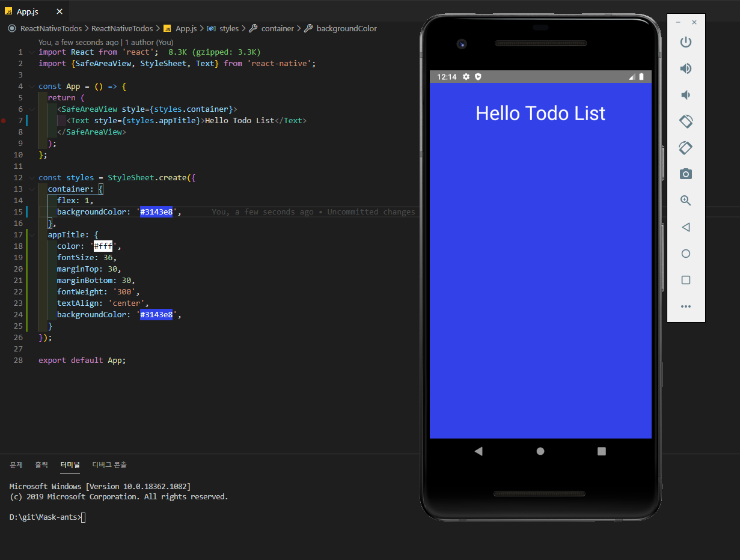Open the emulator zoom tool

pos(686,200)
